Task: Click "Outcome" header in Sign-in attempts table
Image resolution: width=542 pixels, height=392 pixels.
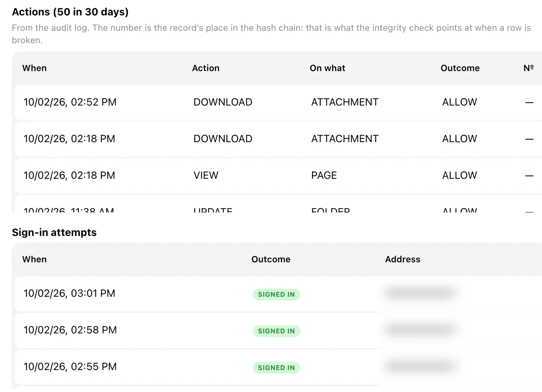Action: pyautogui.click(x=271, y=259)
